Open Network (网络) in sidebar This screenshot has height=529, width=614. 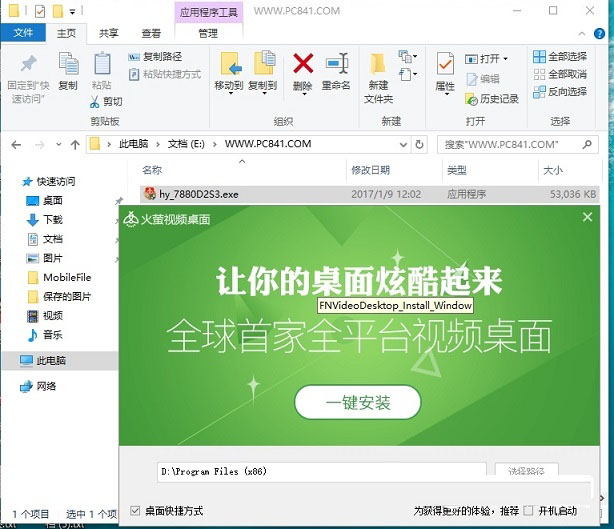(x=38, y=386)
